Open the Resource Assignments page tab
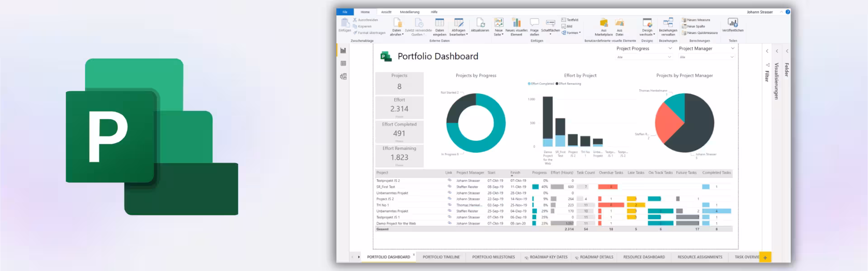 click(700, 257)
